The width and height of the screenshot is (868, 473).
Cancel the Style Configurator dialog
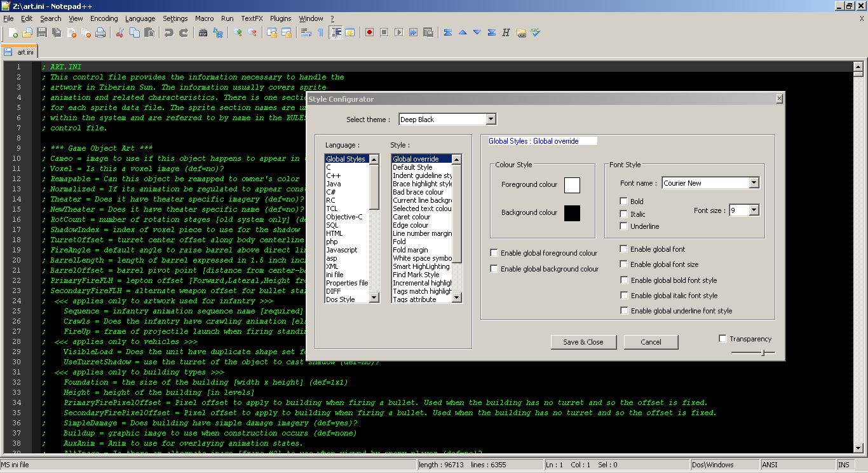pyautogui.click(x=651, y=341)
